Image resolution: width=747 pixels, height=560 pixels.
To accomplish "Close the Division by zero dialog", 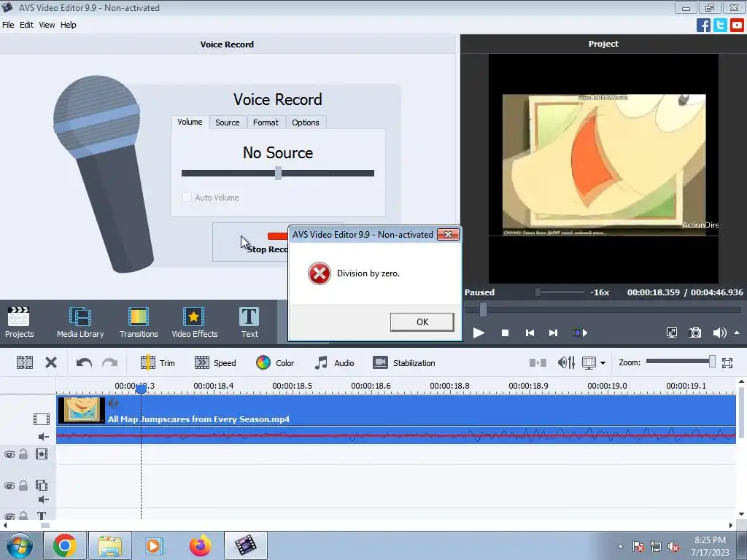I will (x=448, y=234).
